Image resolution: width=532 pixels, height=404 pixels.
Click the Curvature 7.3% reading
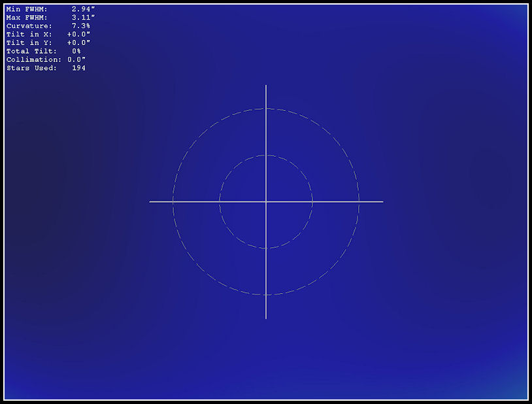(81, 25)
